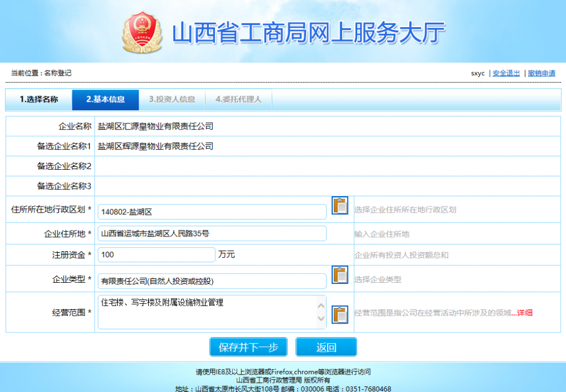Click the national emblem logo in header
This screenshot has height=392, width=566.
tap(142, 32)
